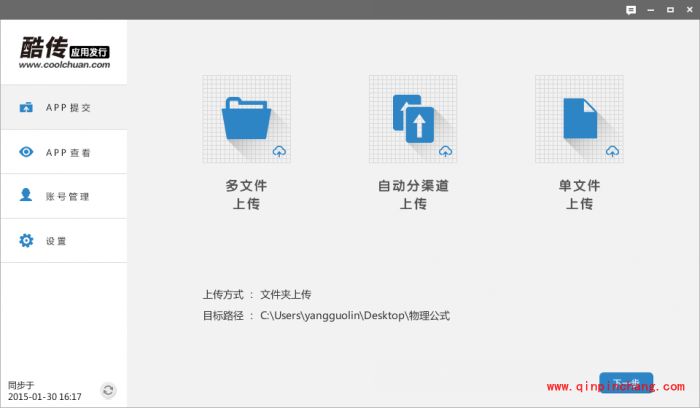The height and width of the screenshot is (408, 700).
Task: Choose the 自动分渠道上传 text label
Action: click(412, 194)
